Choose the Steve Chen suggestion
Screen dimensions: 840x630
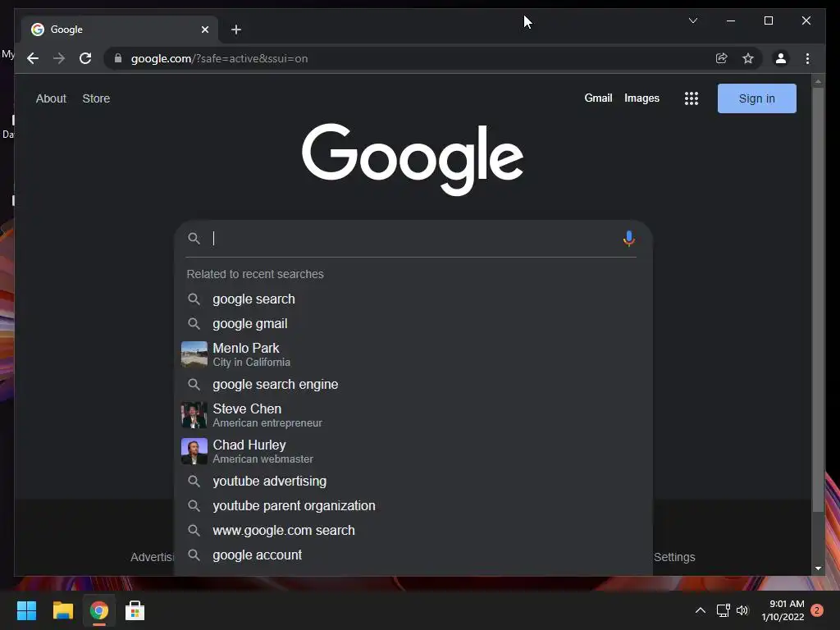(x=413, y=414)
